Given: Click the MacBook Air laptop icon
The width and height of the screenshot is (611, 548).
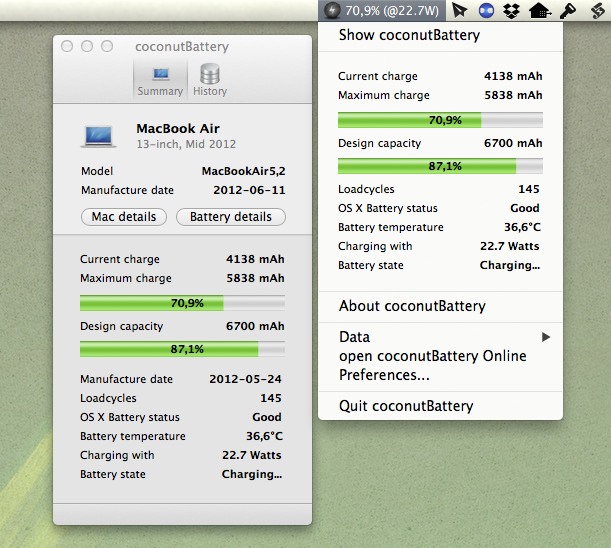Looking at the screenshot, I should (98, 136).
